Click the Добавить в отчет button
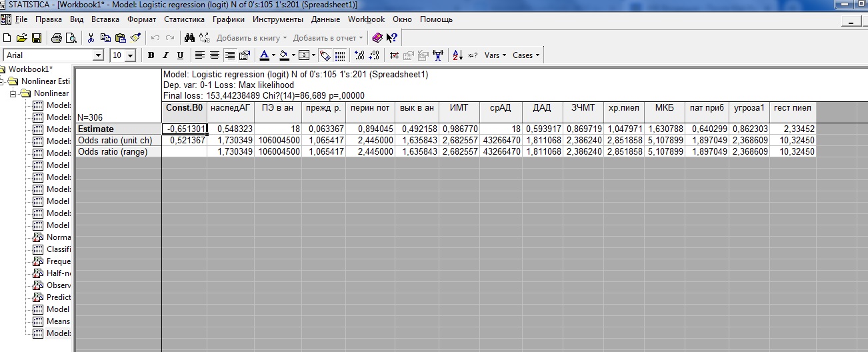 328,38
